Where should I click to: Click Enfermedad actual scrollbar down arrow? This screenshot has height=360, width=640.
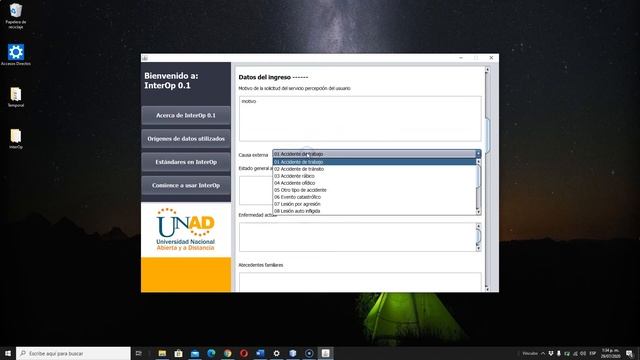[x=478, y=248]
